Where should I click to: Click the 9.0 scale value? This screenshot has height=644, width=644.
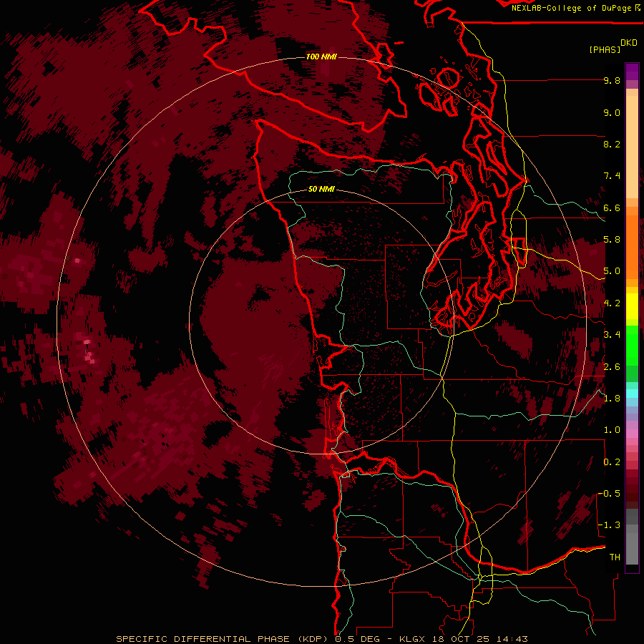612,112
